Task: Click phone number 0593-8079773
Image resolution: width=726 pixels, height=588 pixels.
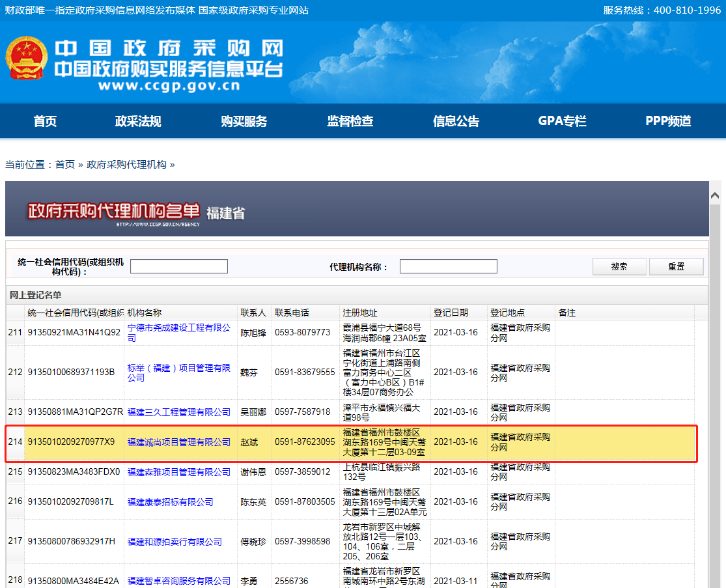Action: 302,333
